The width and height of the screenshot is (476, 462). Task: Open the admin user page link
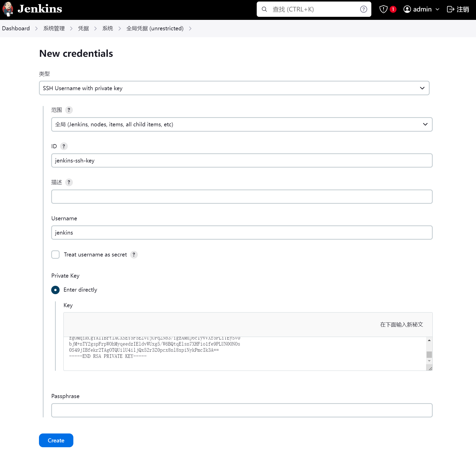(x=422, y=9)
